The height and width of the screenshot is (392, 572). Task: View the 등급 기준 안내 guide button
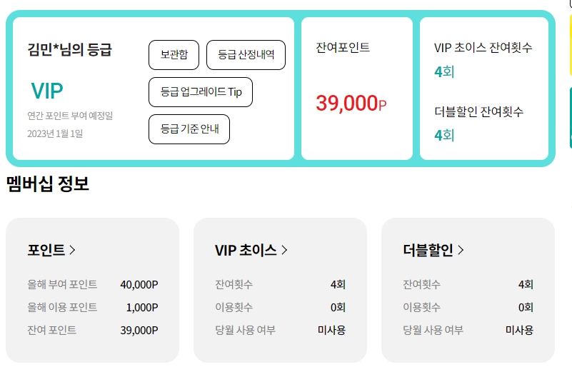click(189, 129)
